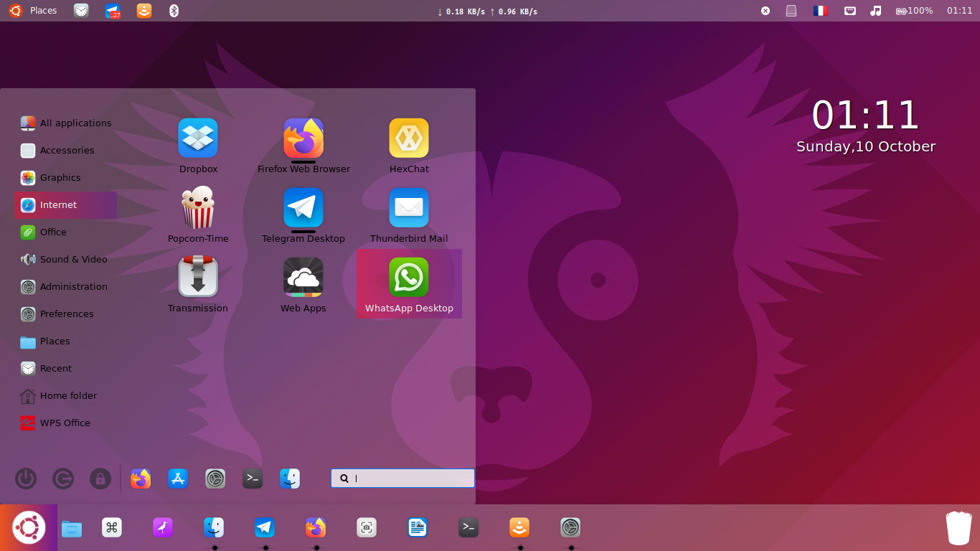Click the desktop clock widget showing Sunday, 10 October
This screenshot has height=551, width=980.
pyautogui.click(x=866, y=126)
